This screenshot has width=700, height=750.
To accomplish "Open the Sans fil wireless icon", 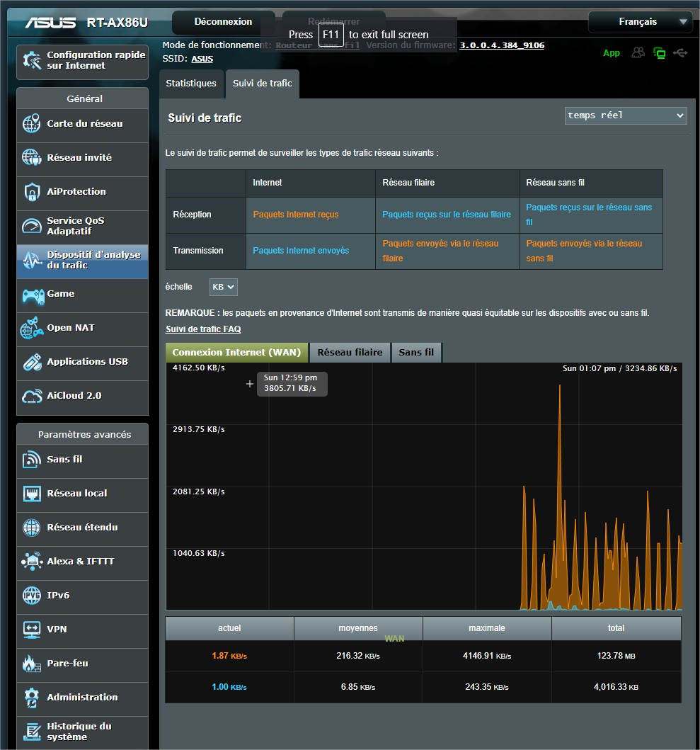I will [x=32, y=460].
